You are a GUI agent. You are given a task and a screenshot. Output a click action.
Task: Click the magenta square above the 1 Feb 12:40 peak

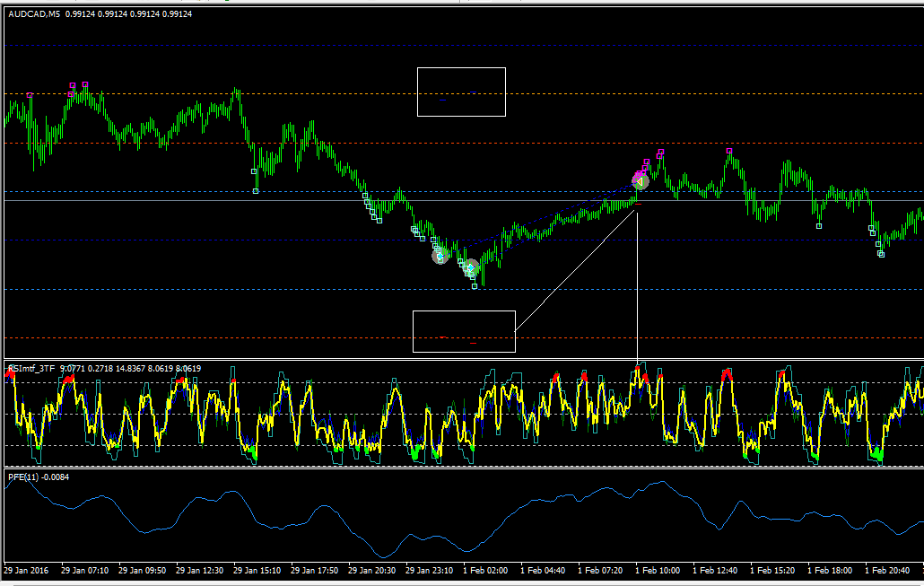729,151
